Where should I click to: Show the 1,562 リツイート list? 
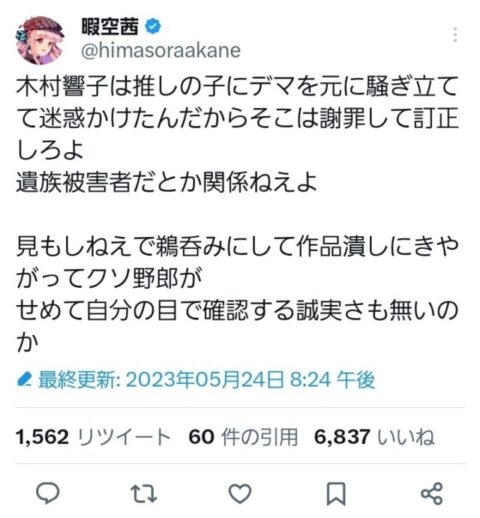93,436
